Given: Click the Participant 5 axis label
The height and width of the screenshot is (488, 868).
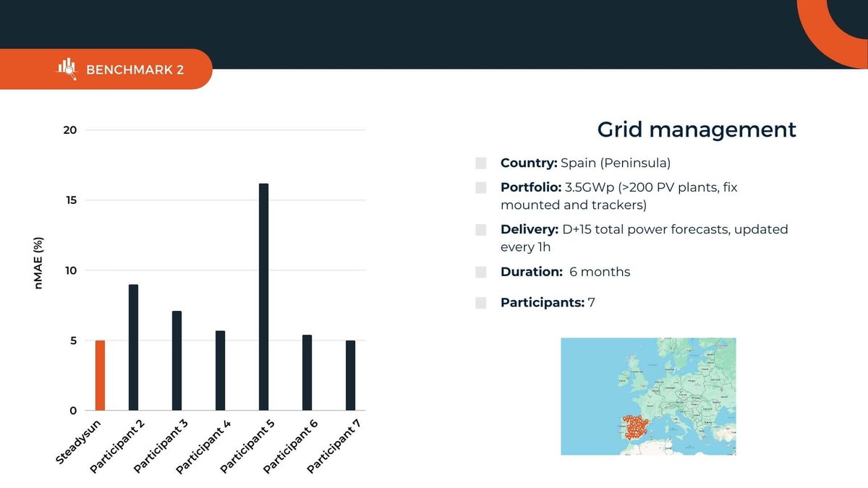Looking at the screenshot, I should pos(247,446).
